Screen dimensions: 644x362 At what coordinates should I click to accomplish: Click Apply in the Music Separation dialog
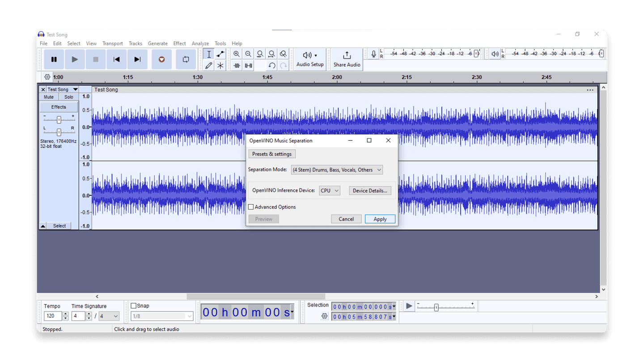380,219
